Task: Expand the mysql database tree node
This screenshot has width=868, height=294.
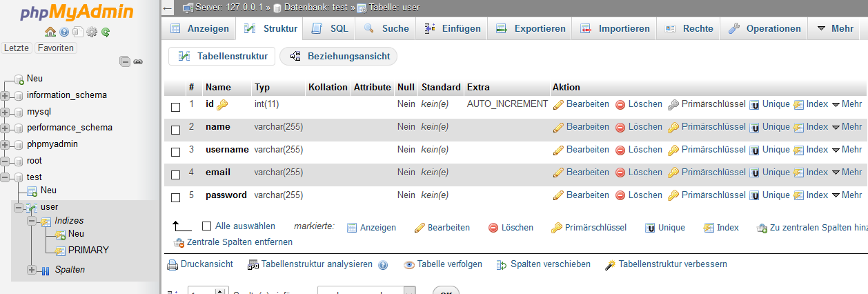Action: (x=6, y=112)
